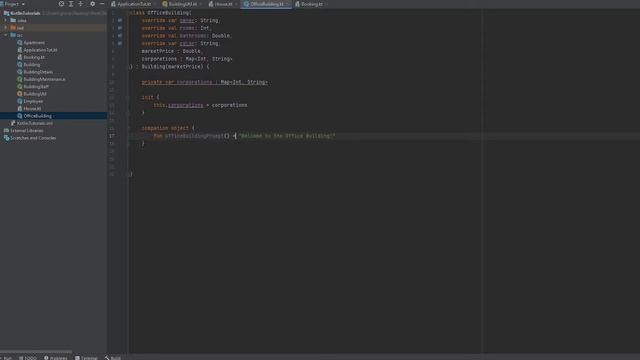The height and width of the screenshot is (360, 640).
Task: Select the .idea folder
Action: click(22, 20)
